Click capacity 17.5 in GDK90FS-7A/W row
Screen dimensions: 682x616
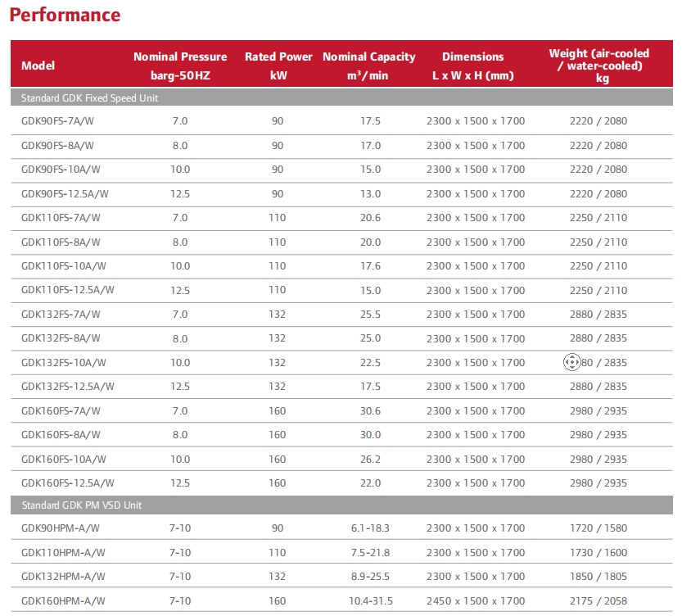tap(370, 121)
